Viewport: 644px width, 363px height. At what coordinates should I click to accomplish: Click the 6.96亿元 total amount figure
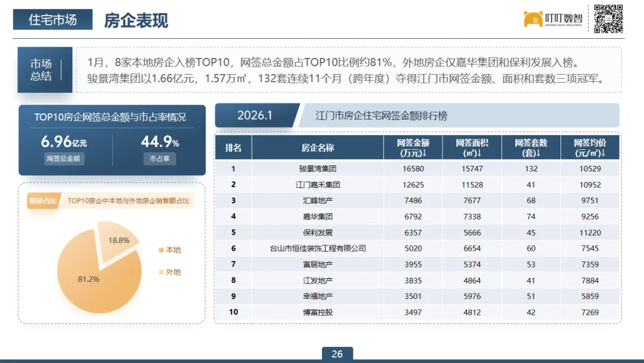pyautogui.click(x=64, y=142)
